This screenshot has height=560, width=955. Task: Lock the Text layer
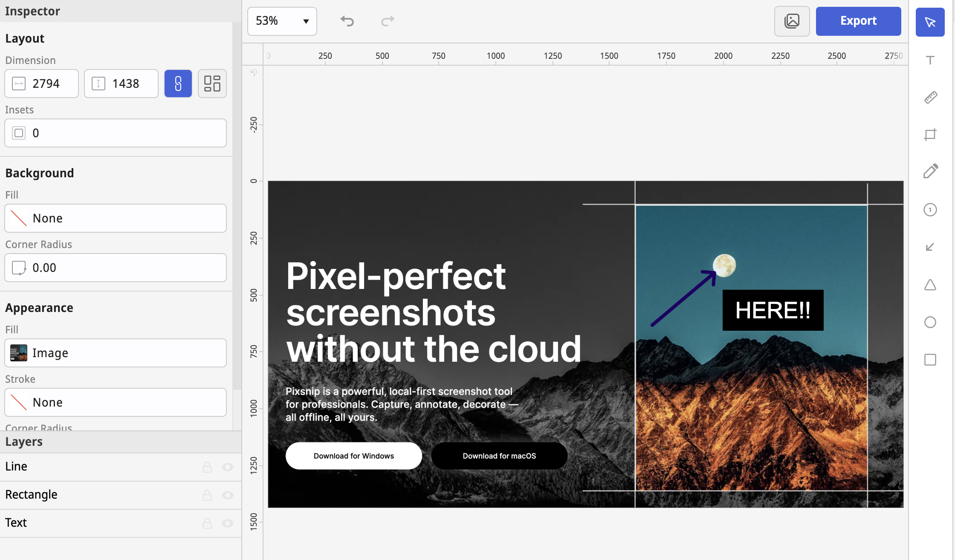[x=207, y=523]
